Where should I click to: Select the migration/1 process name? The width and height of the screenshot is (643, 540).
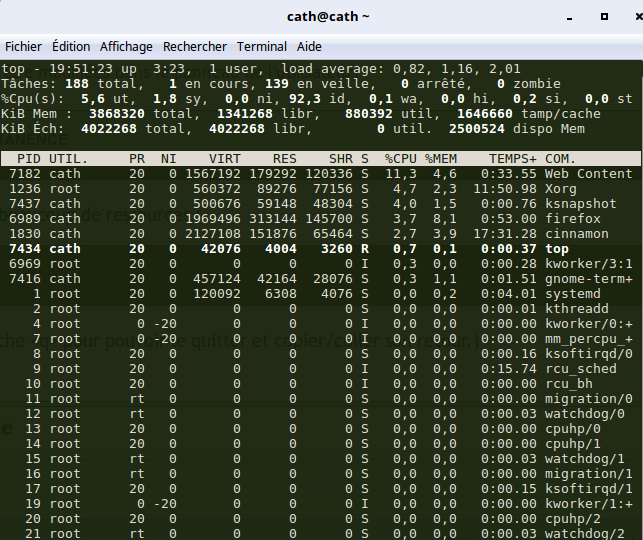(588, 474)
